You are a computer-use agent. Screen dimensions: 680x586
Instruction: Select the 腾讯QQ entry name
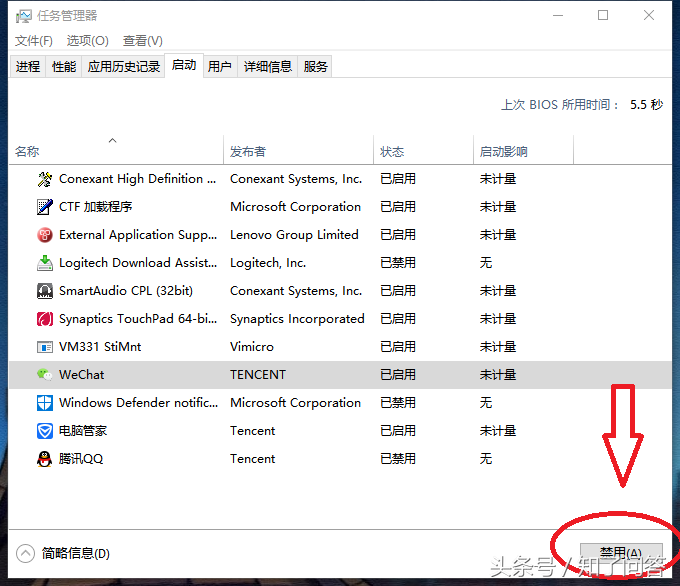point(81,458)
